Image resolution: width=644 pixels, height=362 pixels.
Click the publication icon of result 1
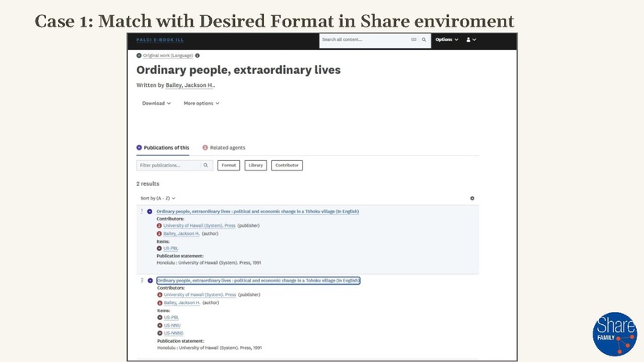pyautogui.click(x=150, y=212)
